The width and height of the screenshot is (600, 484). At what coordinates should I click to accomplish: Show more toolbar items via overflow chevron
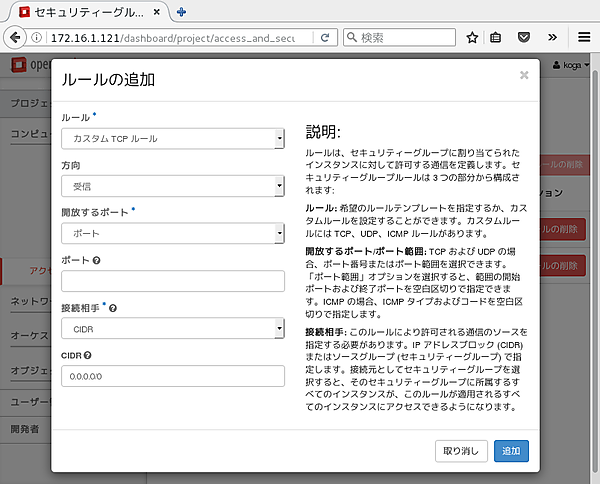553,38
